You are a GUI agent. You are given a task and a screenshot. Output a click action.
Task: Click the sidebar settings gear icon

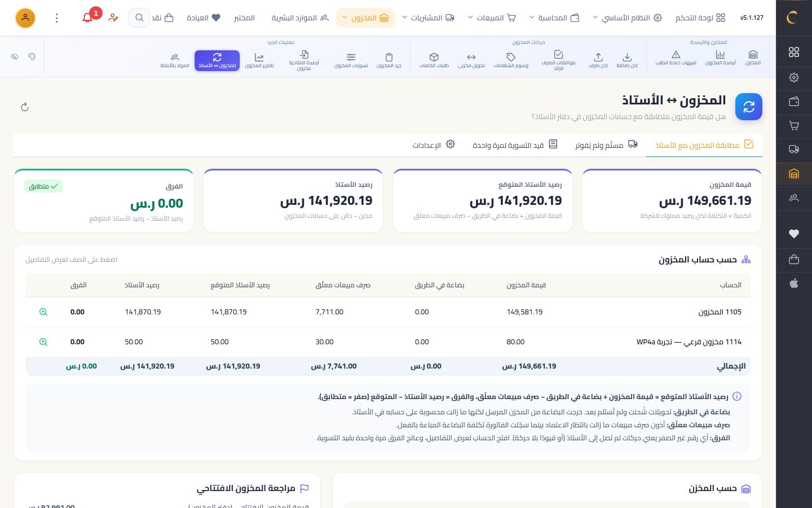tap(794, 77)
